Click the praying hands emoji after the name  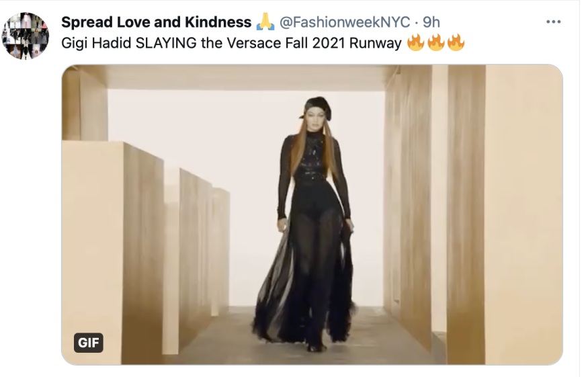click(265, 22)
